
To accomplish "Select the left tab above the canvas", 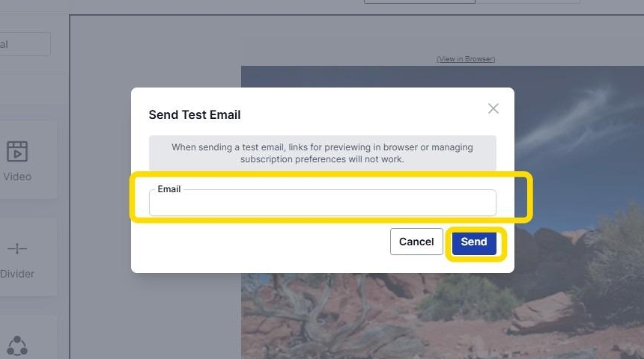I will pos(419,1).
